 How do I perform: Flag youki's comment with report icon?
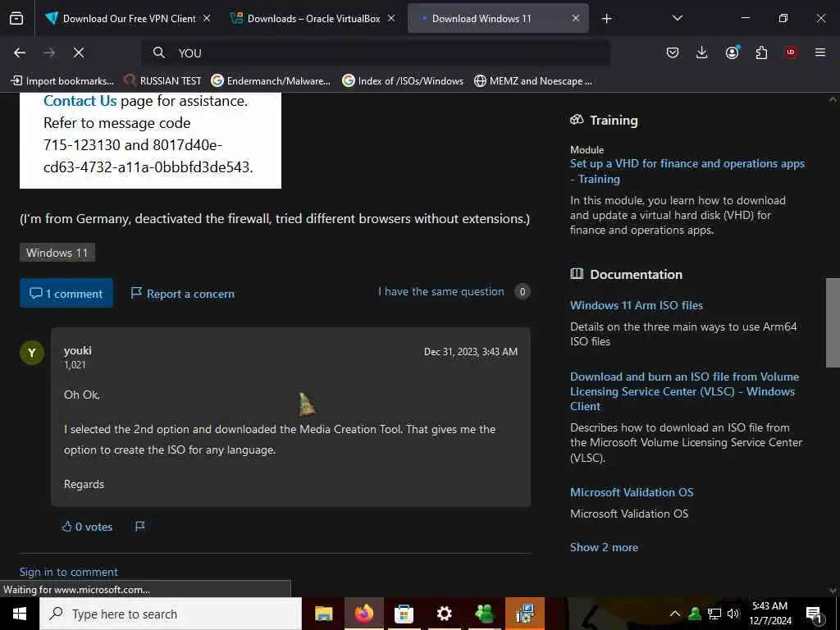coord(139,527)
